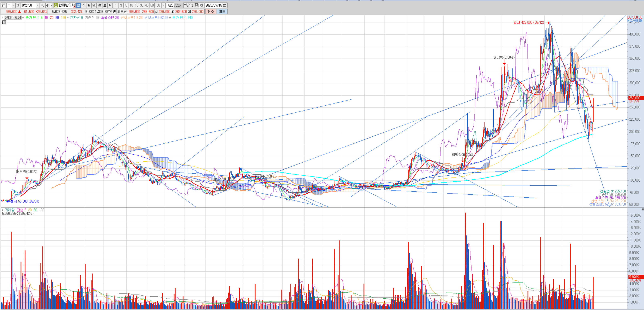Click the red 20 moving average label

coord(52,18)
